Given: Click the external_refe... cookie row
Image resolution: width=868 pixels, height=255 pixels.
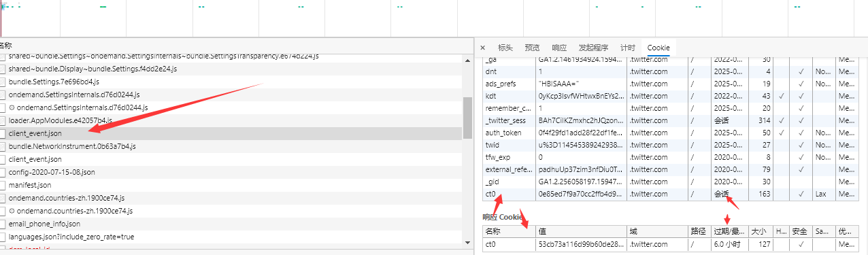Looking at the screenshot, I should pyautogui.click(x=670, y=169).
